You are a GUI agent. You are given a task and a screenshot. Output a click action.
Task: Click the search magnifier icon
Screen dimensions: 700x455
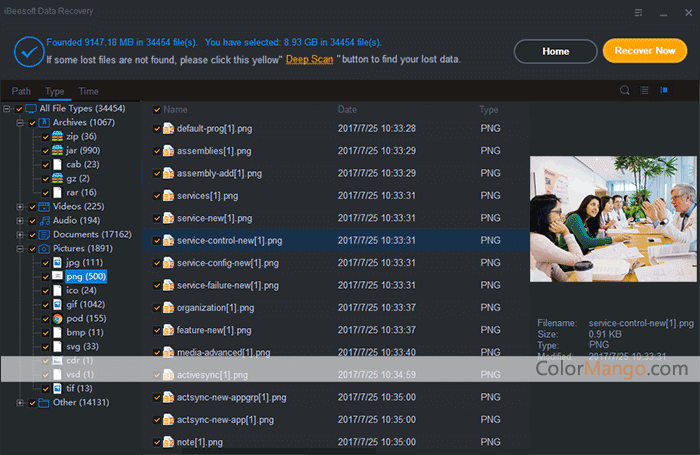point(625,91)
